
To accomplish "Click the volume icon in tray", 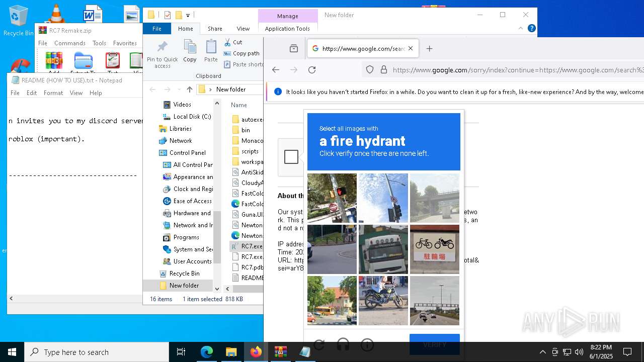I will point(579,352).
